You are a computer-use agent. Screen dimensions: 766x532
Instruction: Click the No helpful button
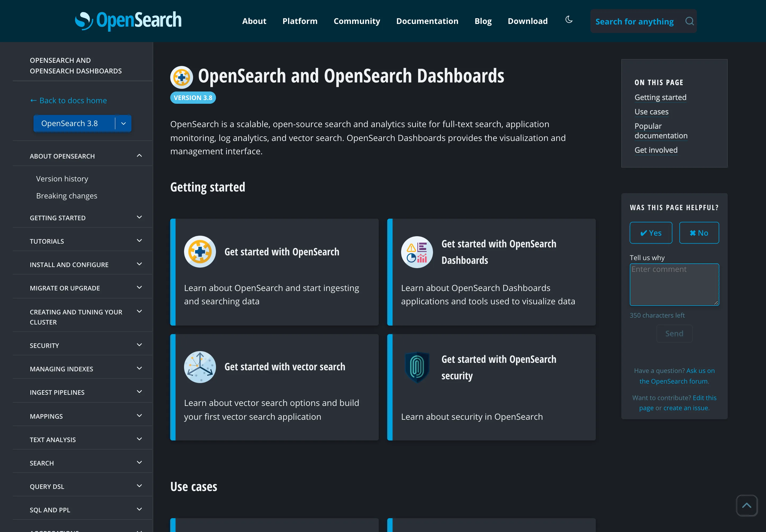click(699, 233)
